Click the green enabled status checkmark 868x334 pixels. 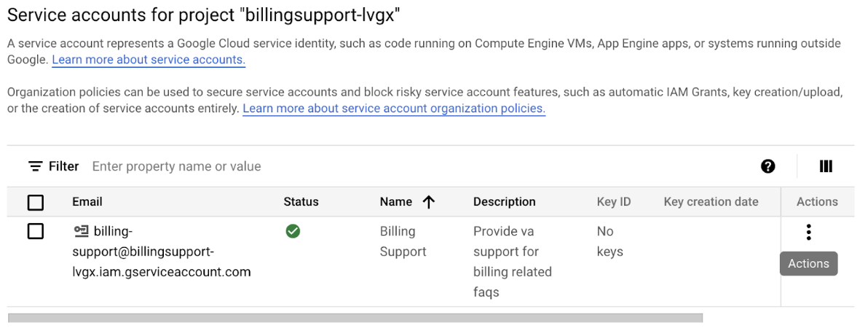pyautogui.click(x=293, y=231)
